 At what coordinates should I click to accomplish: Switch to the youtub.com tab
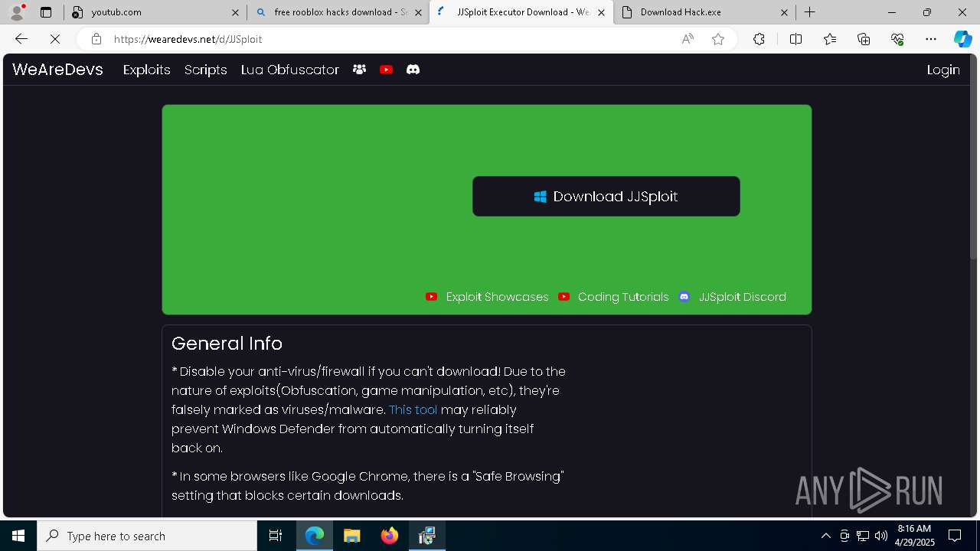(x=155, y=12)
